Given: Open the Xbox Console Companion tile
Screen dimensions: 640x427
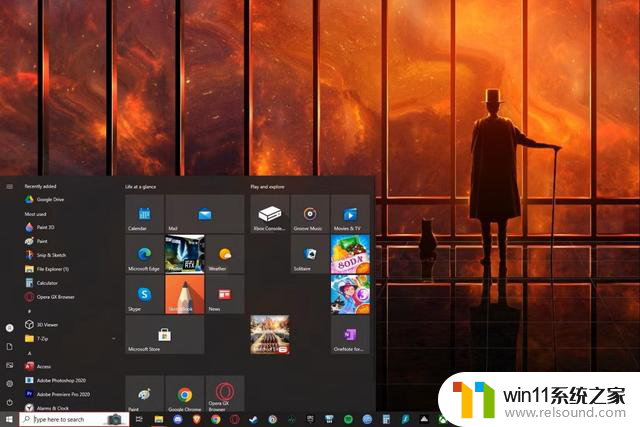Looking at the screenshot, I should click(270, 214).
